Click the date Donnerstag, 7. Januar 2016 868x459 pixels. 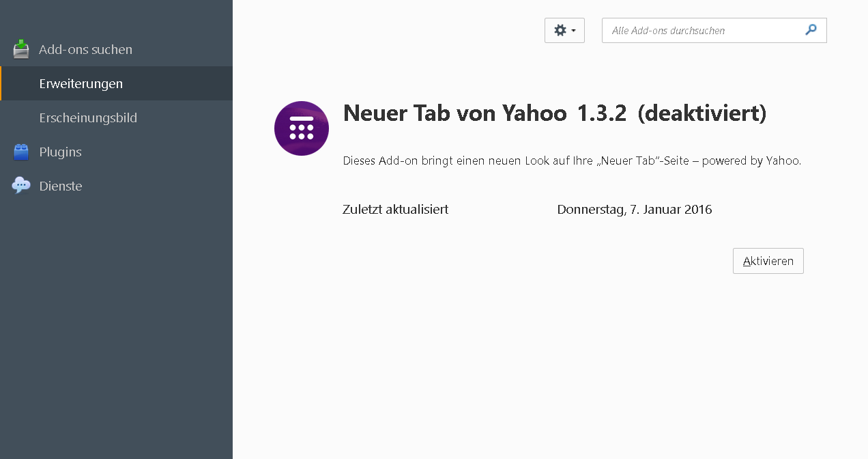(x=635, y=210)
